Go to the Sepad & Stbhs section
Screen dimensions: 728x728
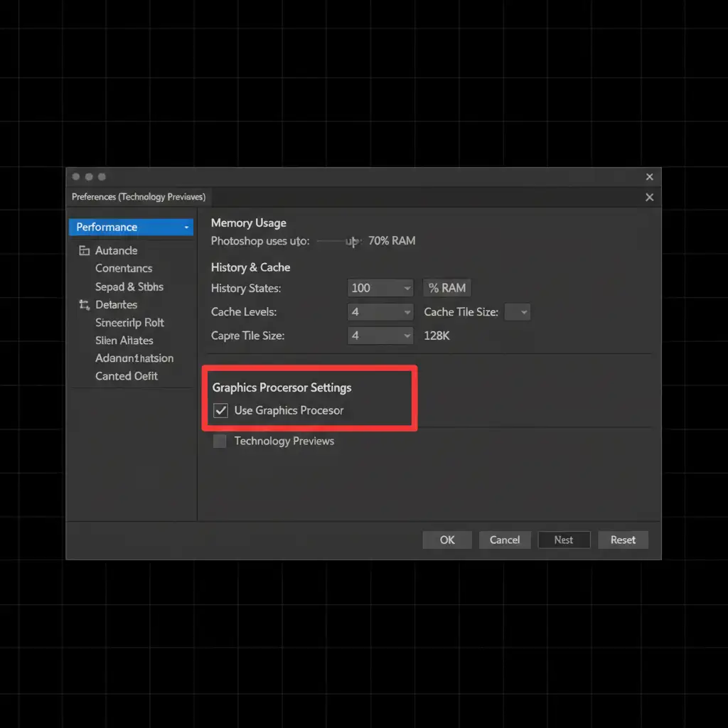pos(129,287)
